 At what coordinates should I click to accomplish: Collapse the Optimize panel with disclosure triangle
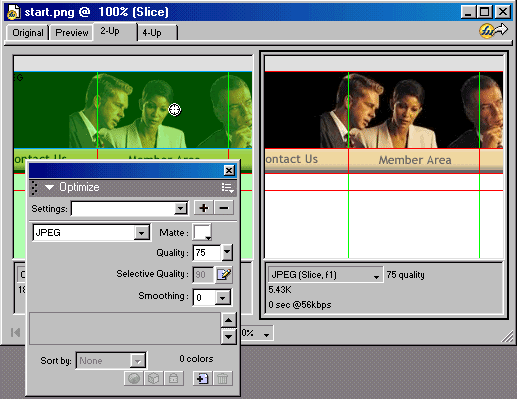(x=49, y=187)
